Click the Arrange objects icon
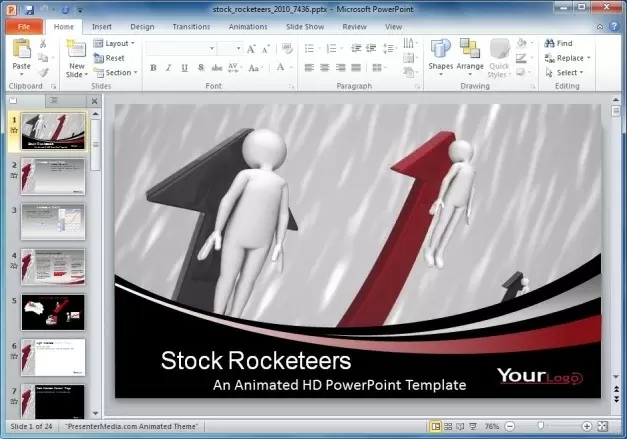The width and height of the screenshot is (627, 439). (x=470, y=55)
